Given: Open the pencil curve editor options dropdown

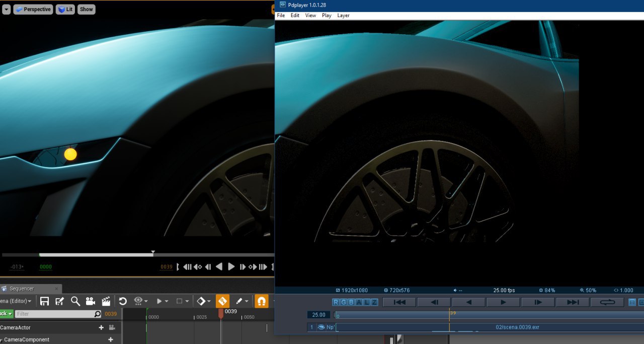Looking at the screenshot, I should pyautogui.click(x=242, y=301).
